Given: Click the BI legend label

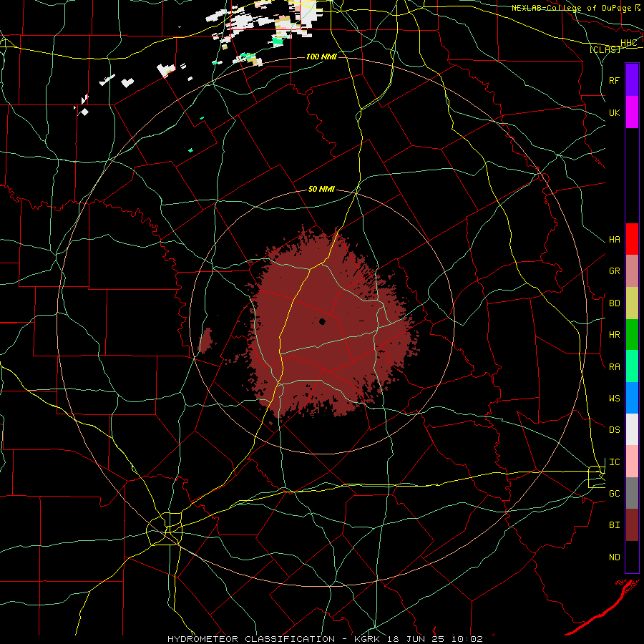Looking at the screenshot, I should pos(614,525).
